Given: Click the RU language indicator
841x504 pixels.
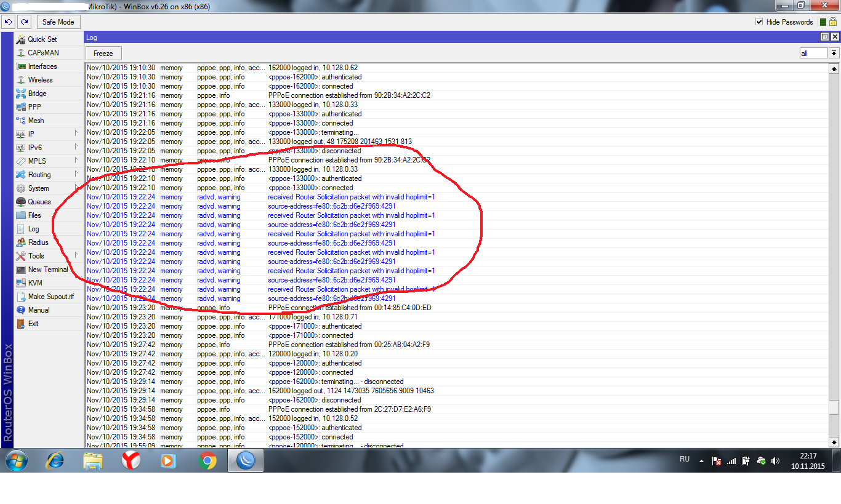Looking at the screenshot, I should pyautogui.click(x=685, y=459).
